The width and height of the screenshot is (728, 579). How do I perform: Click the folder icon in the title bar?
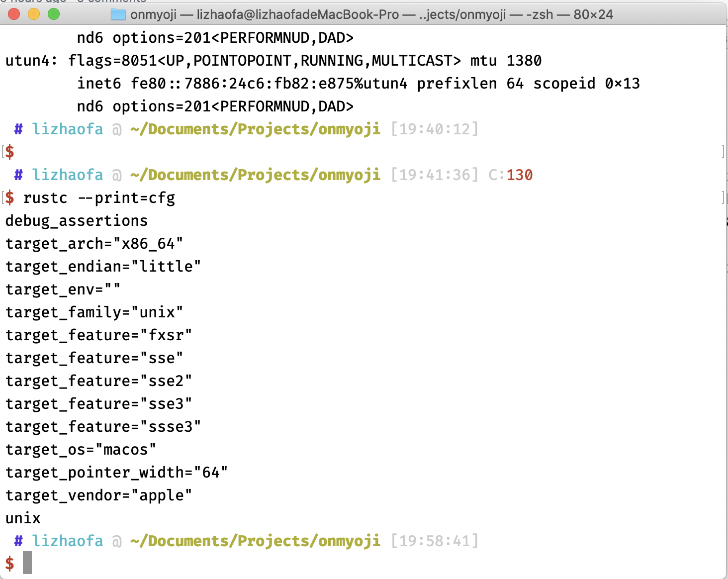point(117,14)
